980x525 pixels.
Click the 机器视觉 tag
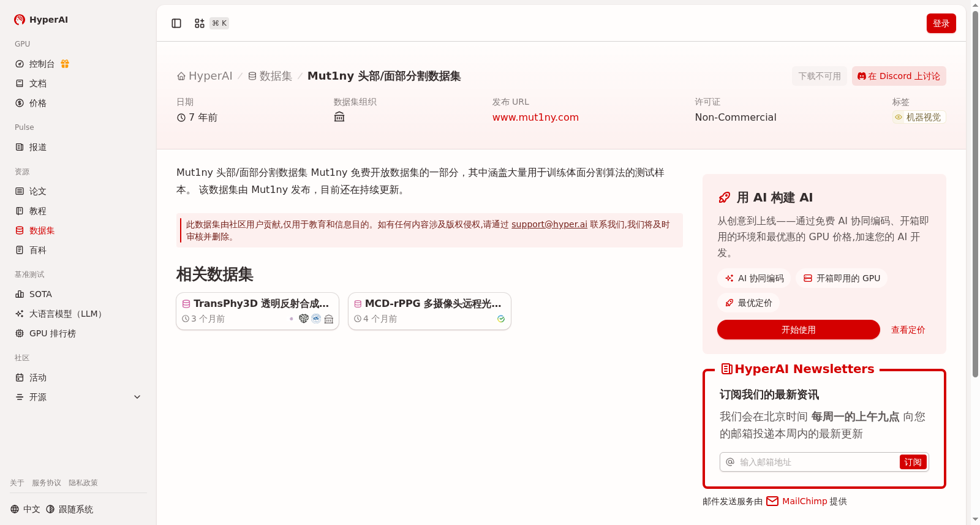[x=919, y=117]
